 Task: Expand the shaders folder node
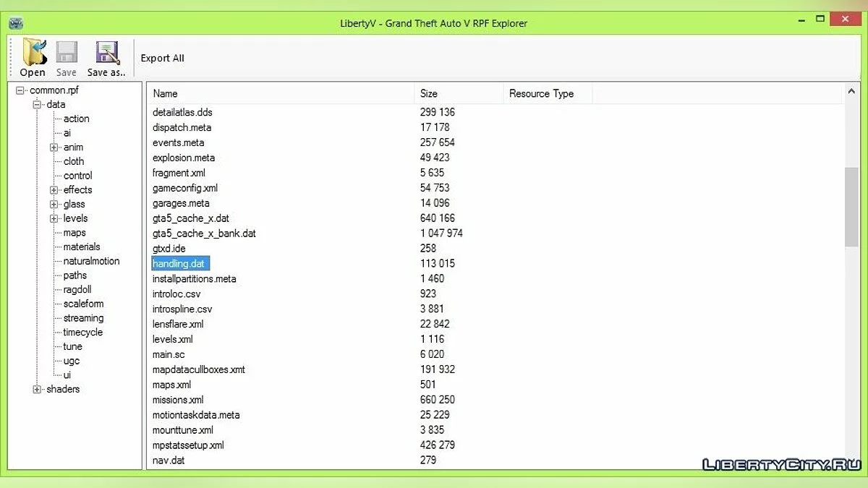[37, 390]
